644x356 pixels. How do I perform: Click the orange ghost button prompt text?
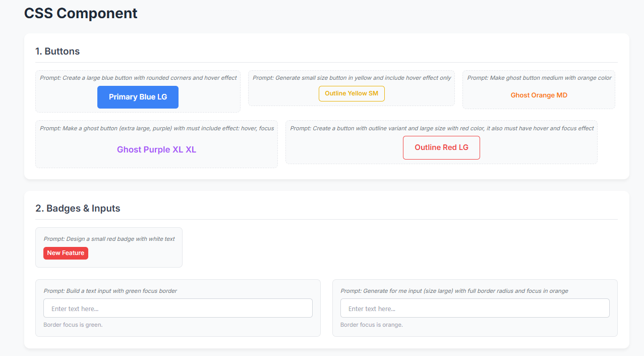539,78
